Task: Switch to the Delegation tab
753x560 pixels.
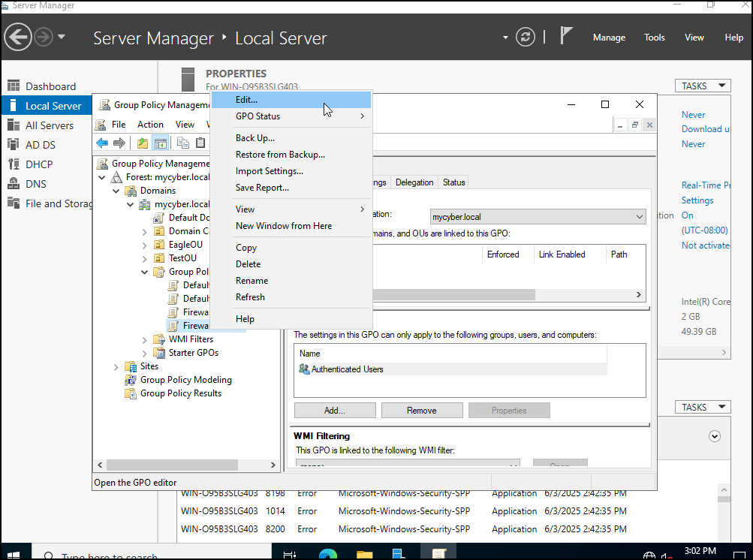Action: [x=414, y=182]
